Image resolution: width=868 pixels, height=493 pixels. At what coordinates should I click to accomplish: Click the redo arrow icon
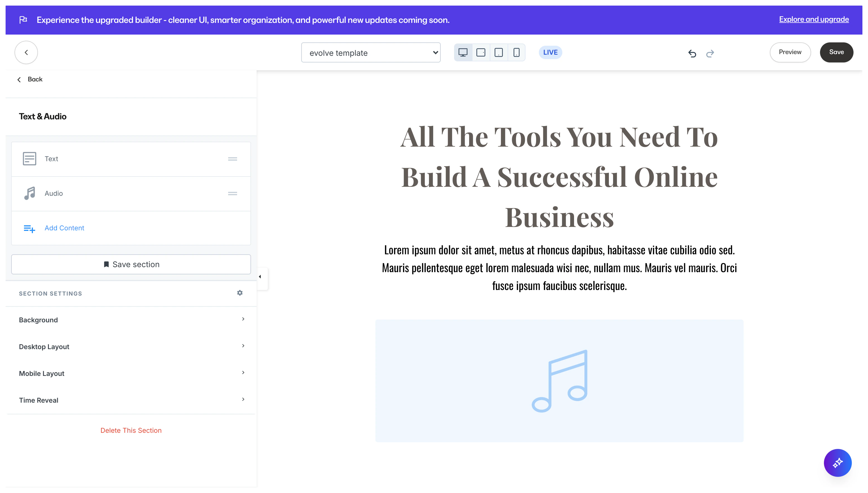[x=710, y=53]
